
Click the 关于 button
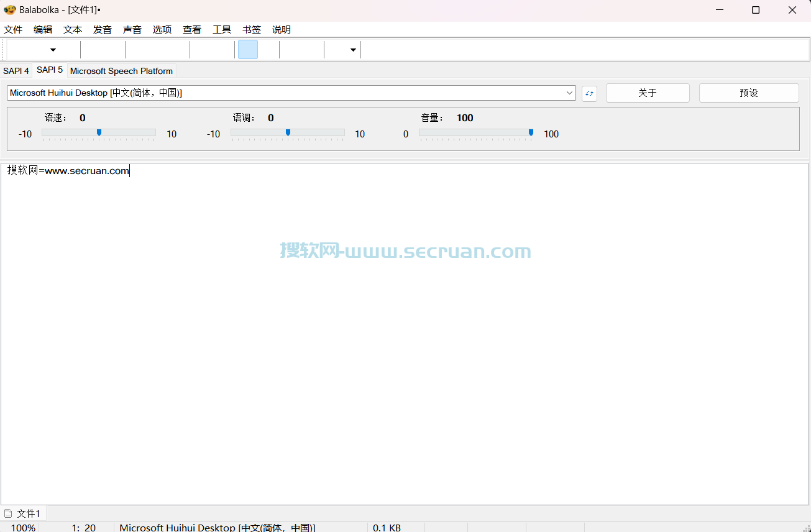(x=648, y=93)
